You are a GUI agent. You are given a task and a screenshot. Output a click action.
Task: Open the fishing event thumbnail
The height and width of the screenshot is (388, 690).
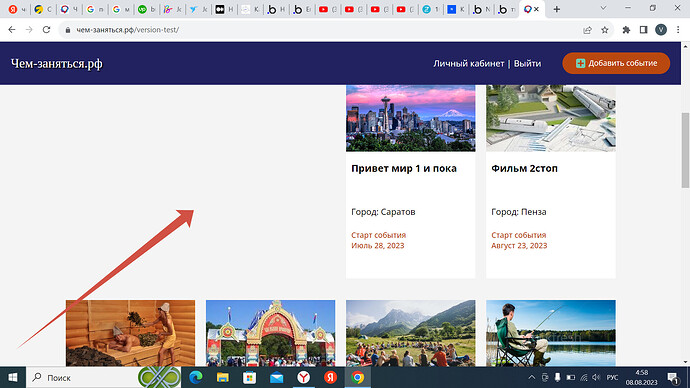pos(551,333)
